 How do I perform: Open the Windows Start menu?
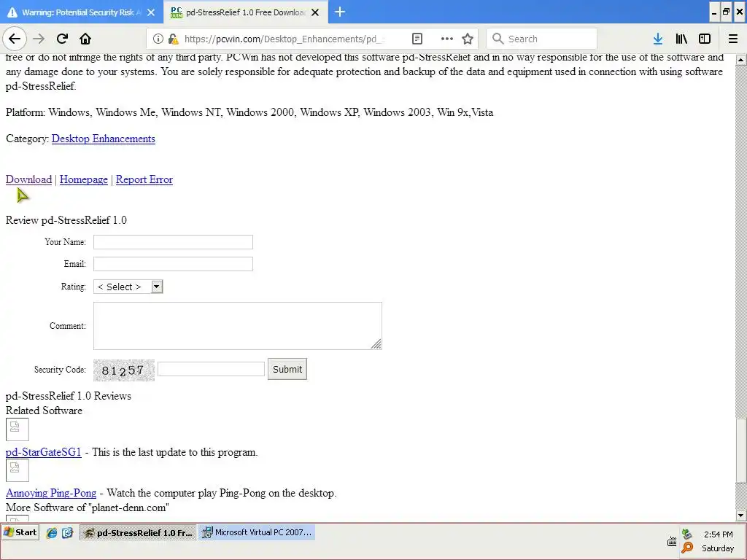click(20, 532)
